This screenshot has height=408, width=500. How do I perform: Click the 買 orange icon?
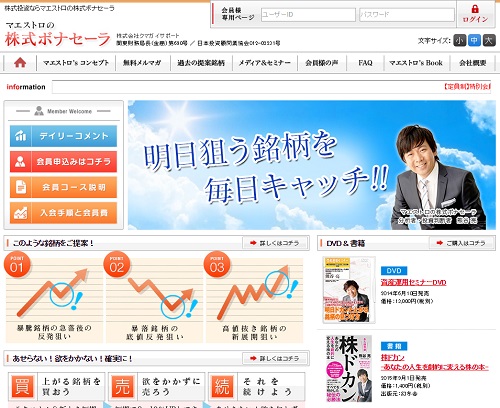click(x=22, y=386)
